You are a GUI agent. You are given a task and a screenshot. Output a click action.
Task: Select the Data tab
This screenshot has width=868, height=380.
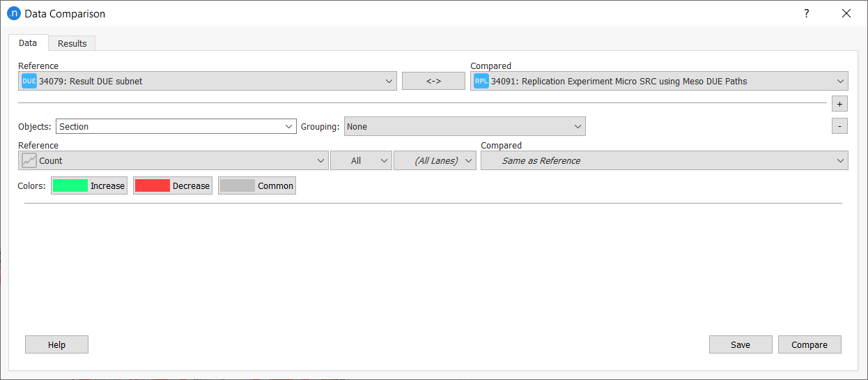[28, 43]
